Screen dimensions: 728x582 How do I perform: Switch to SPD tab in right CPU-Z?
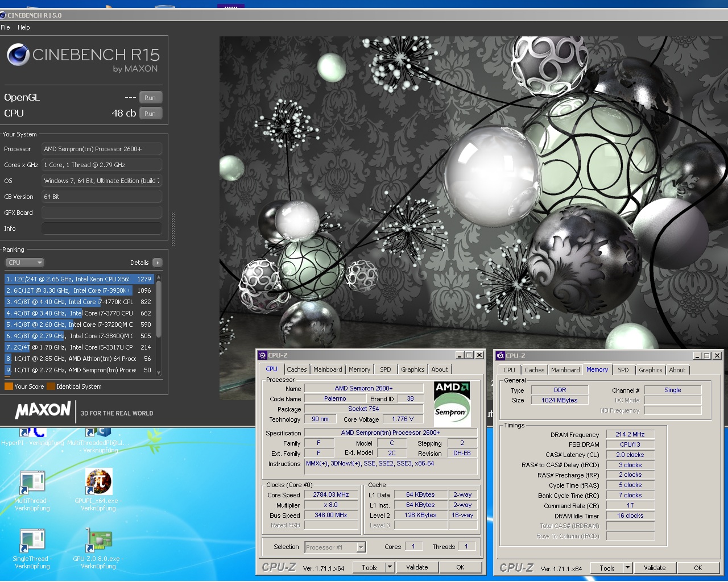click(623, 370)
